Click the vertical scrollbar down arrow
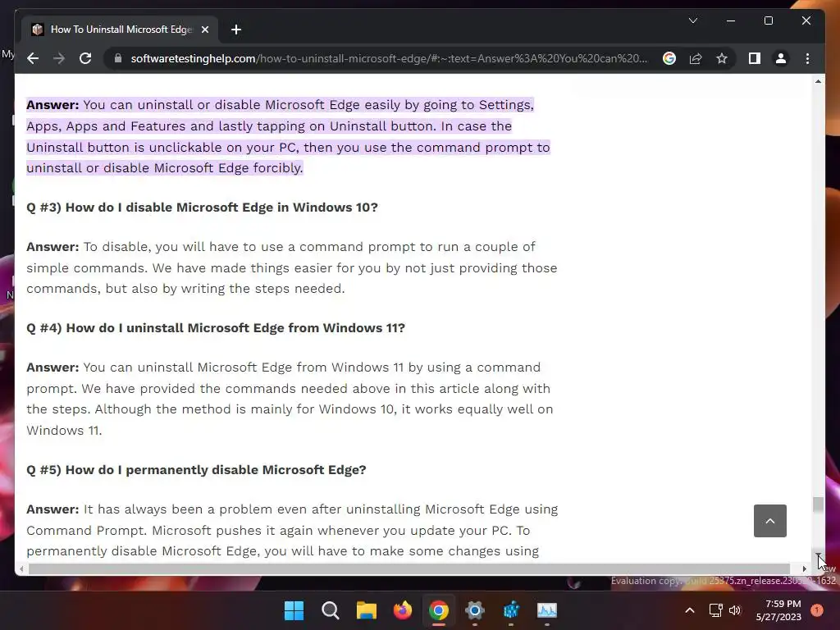Screen dimensions: 840x630 tap(818, 555)
